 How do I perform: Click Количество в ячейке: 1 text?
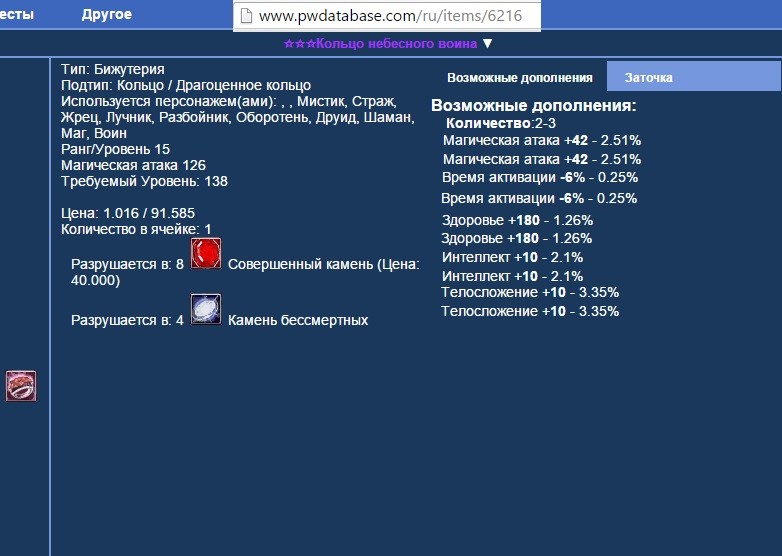pyautogui.click(x=136, y=229)
